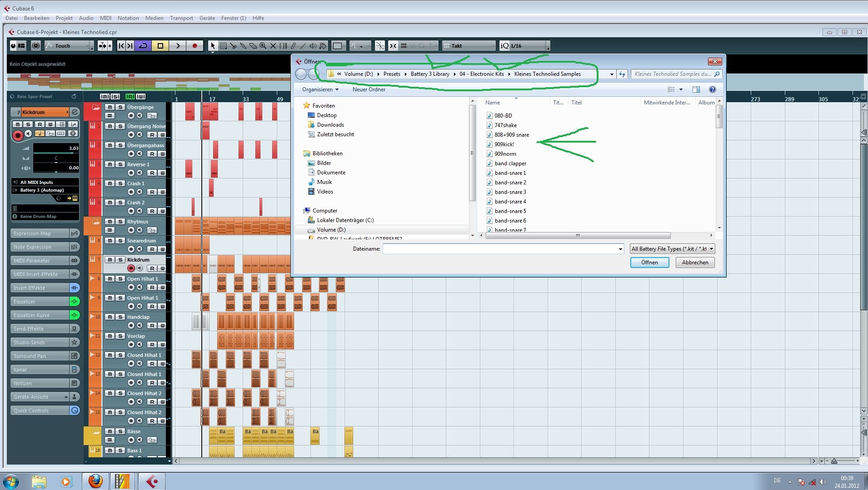Click the Play transport button
The image size is (868, 490).
[x=178, y=46]
